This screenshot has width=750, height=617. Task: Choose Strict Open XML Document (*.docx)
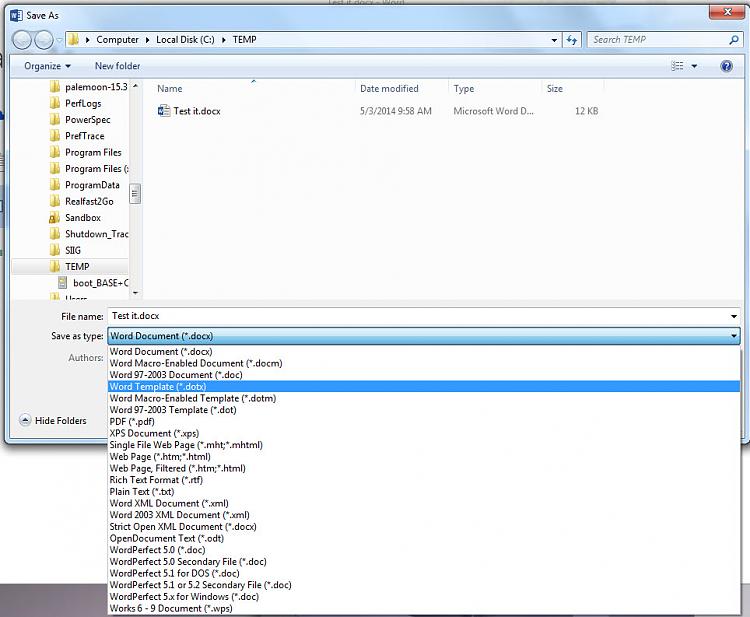(x=424, y=527)
